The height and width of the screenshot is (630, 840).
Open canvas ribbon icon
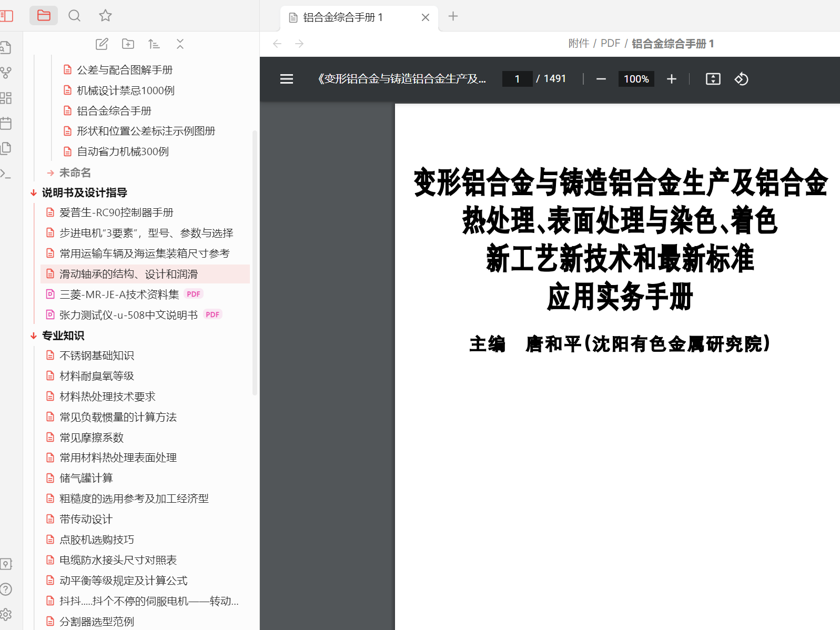click(x=5, y=98)
